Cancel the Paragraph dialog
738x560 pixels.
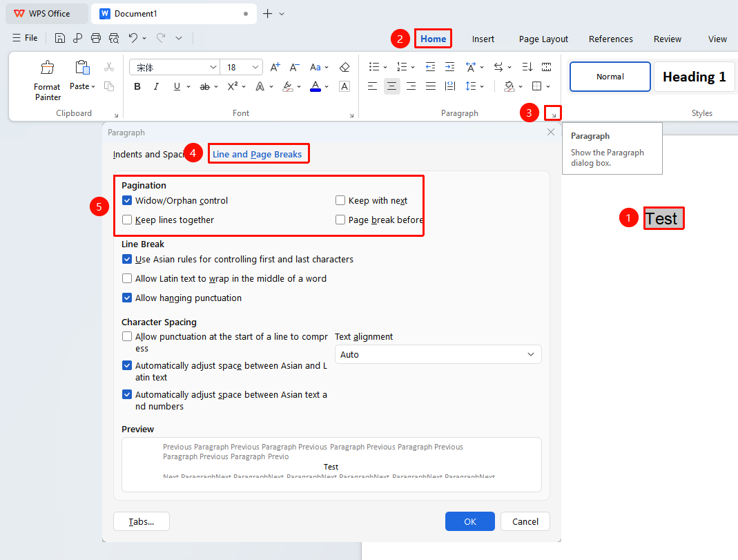click(525, 521)
